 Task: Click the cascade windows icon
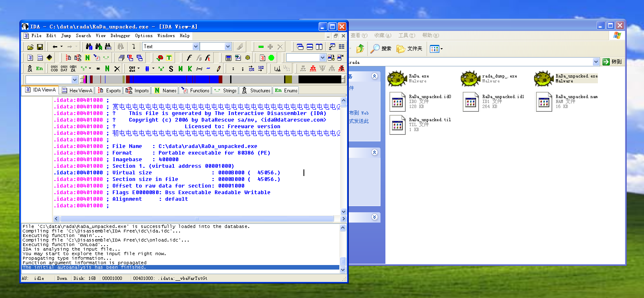click(300, 47)
